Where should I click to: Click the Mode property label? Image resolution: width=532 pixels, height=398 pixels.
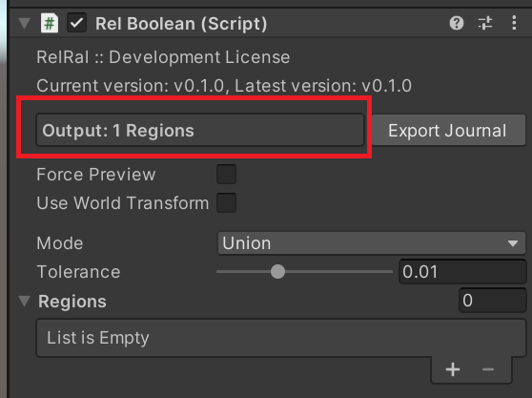(60, 243)
